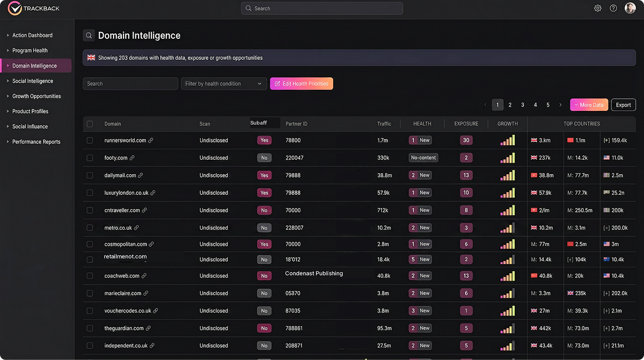Viewport: 644px width, 360px height.
Task: Sort by the Traffic column header
Action: [x=385, y=124]
